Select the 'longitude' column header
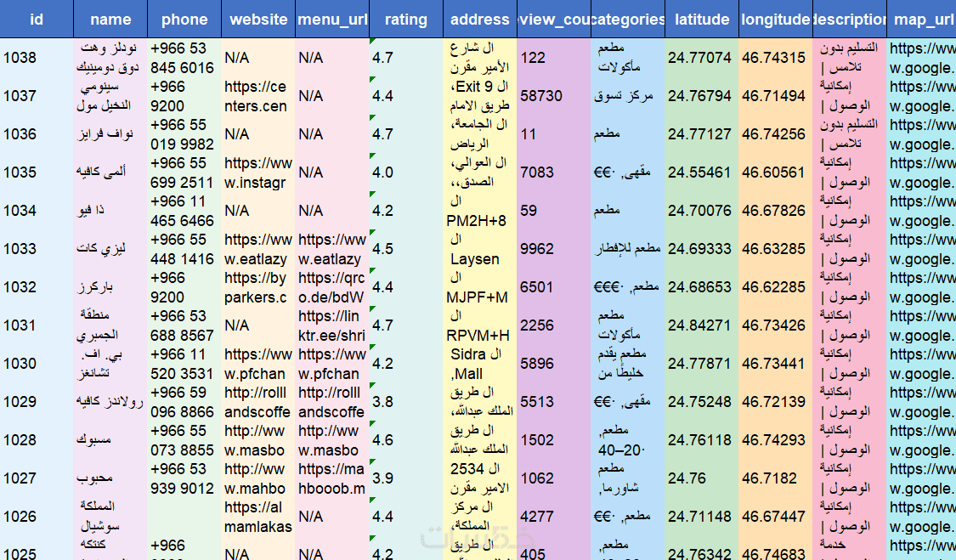 pos(776,19)
